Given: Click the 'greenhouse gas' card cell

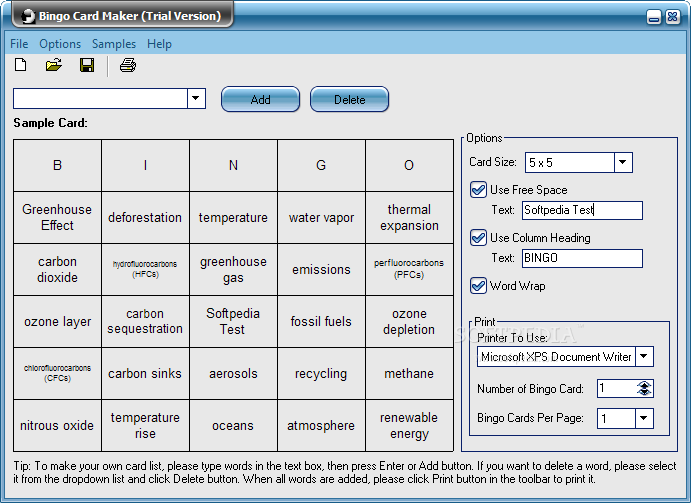Looking at the screenshot, I should [233, 269].
